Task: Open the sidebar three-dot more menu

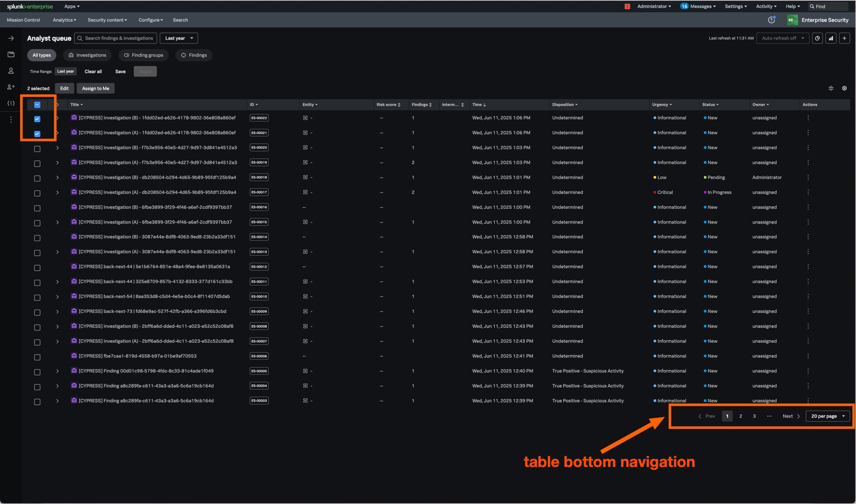Action: click(11, 120)
